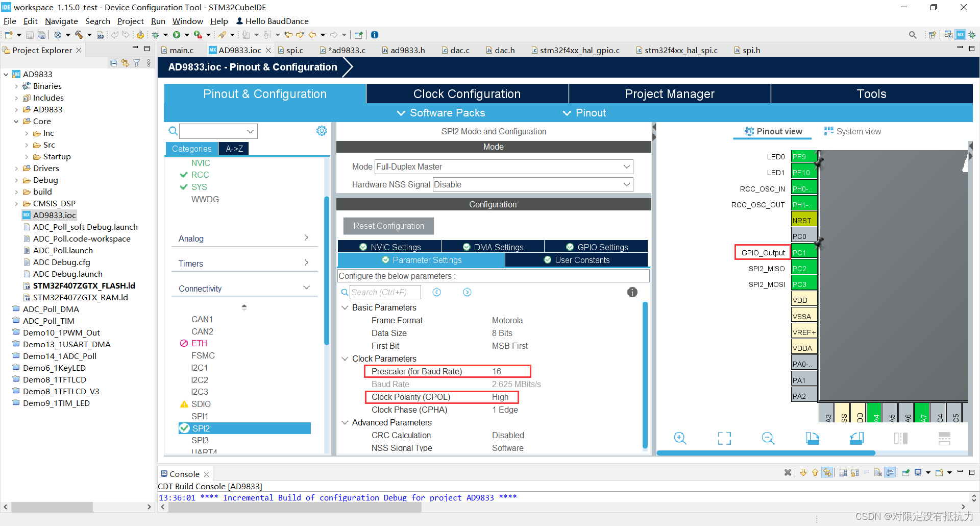This screenshot has width=980, height=526.
Task: Rotate the chip view counter-clockwise
Action: 856,438
